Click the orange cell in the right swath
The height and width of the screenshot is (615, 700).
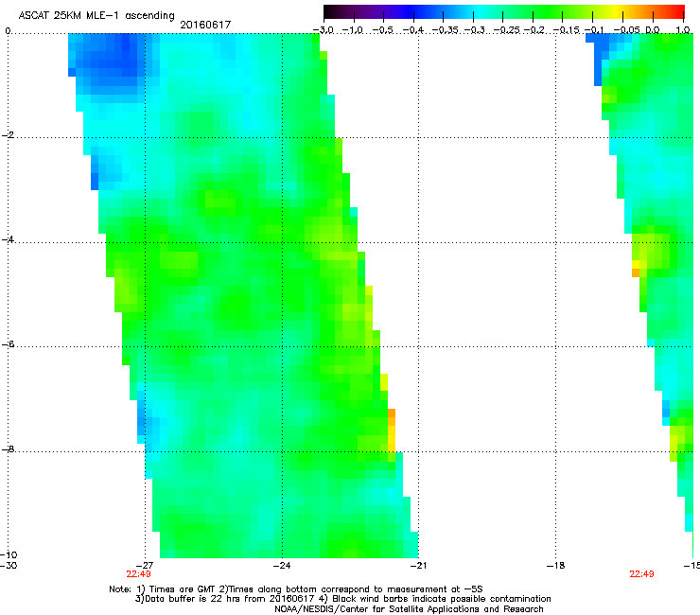(636, 272)
